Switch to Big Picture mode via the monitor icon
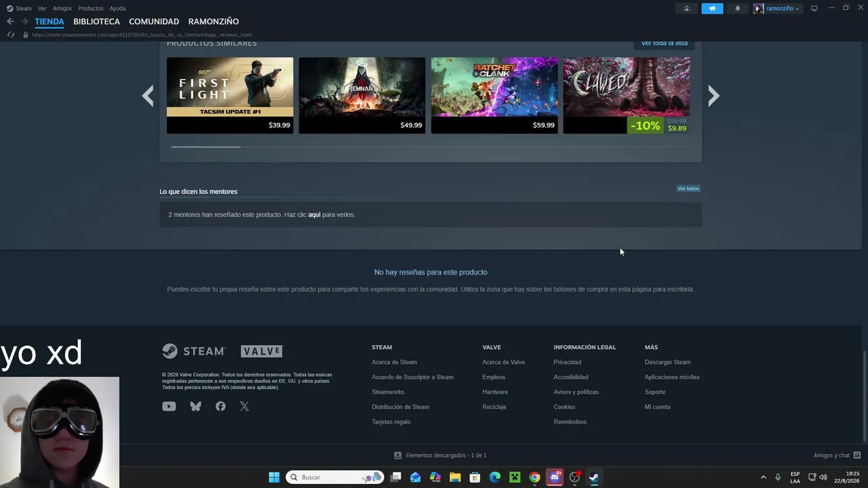 point(814,9)
